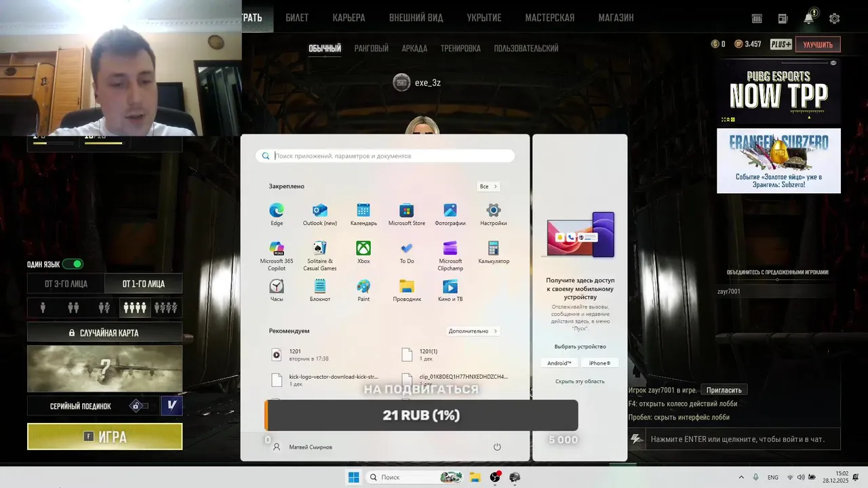The image size is (868, 488).
Task: Launch Outlook (new) from pinned apps
Action: 320,215
